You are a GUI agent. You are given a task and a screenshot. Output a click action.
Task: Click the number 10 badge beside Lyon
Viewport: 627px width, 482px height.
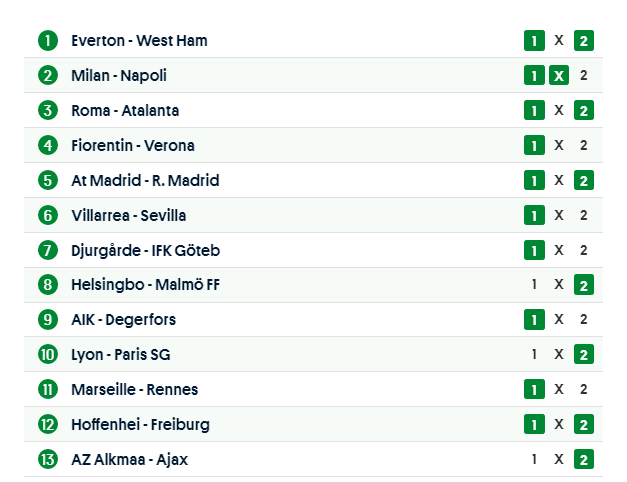(48, 355)
